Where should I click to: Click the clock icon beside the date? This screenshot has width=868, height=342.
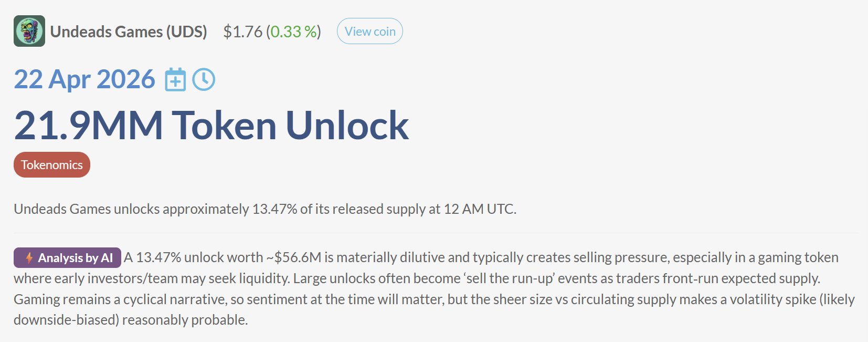(x=204, y=80)
